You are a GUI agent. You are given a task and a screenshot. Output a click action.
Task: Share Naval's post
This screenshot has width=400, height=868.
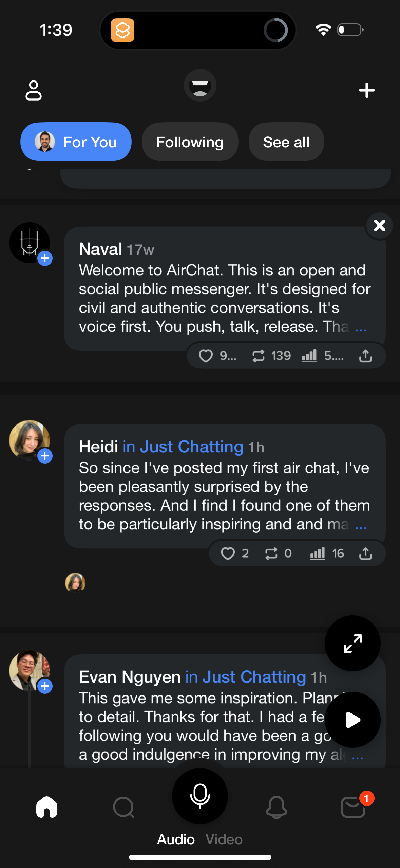[365, 356]
